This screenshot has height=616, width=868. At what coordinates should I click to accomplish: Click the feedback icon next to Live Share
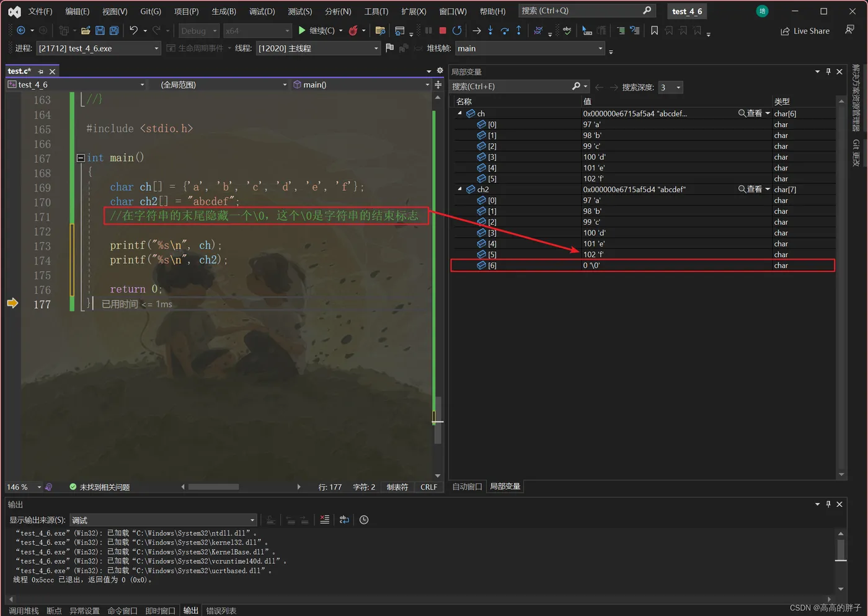pyautogui.click(x=849, y=30)
